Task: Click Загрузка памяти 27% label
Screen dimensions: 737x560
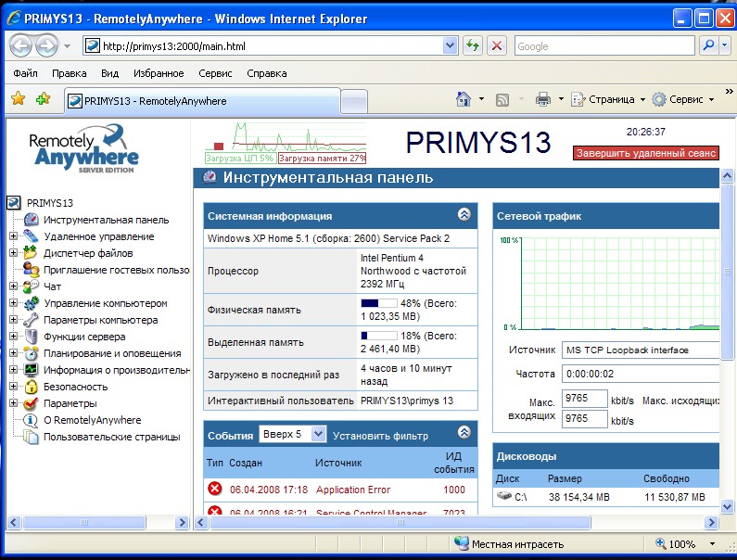Action: [x=322, y=159]
